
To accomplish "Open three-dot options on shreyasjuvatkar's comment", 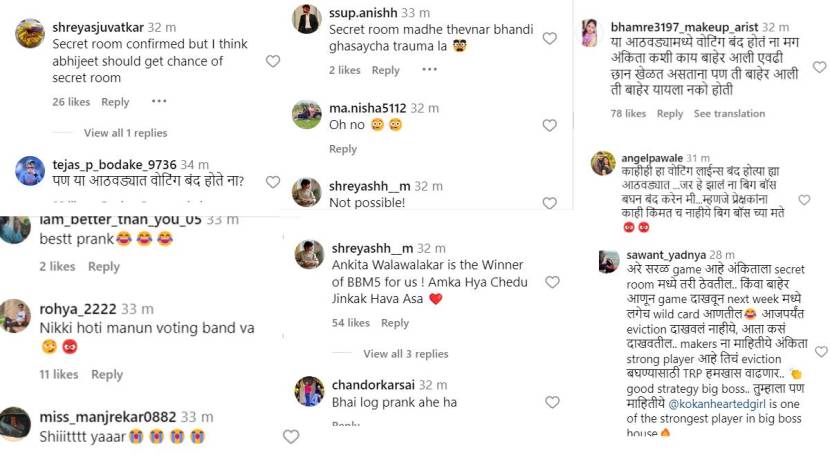I will tap(159, 102).
